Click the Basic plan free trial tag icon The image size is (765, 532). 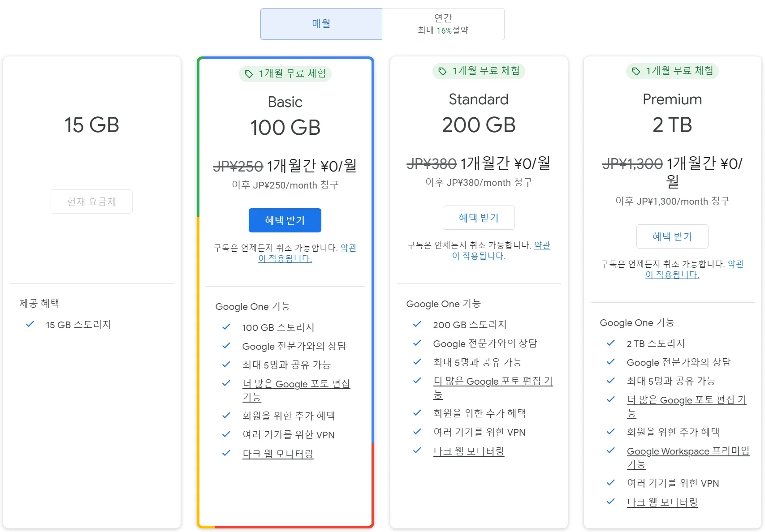(x=249, y=74)
